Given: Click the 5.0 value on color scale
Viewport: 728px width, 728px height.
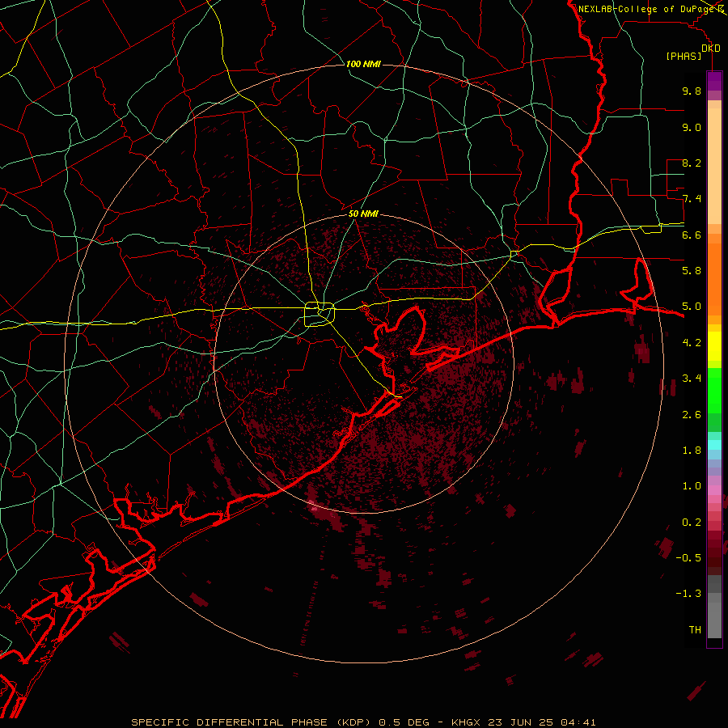Looking at the screenshot, I should pos(692,307).
